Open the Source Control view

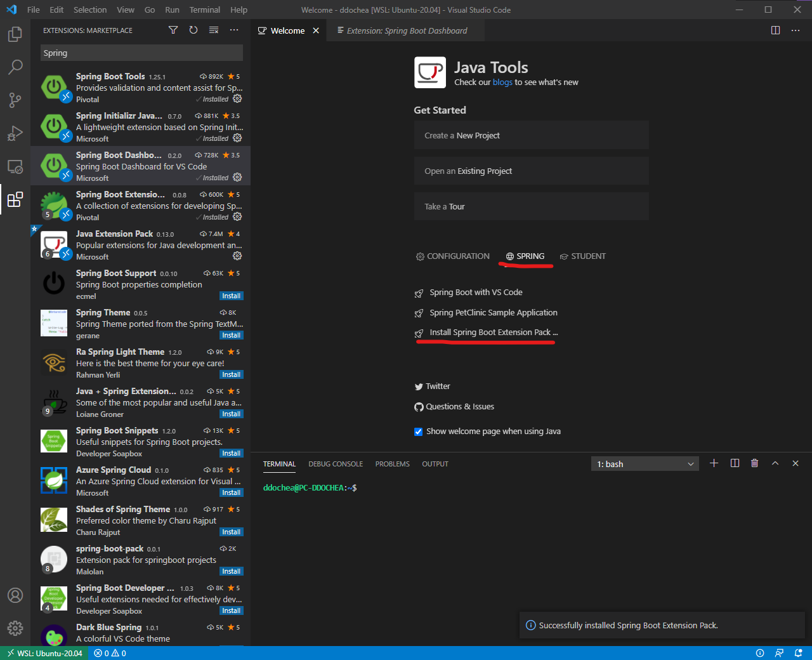click(x=15, y=100)
